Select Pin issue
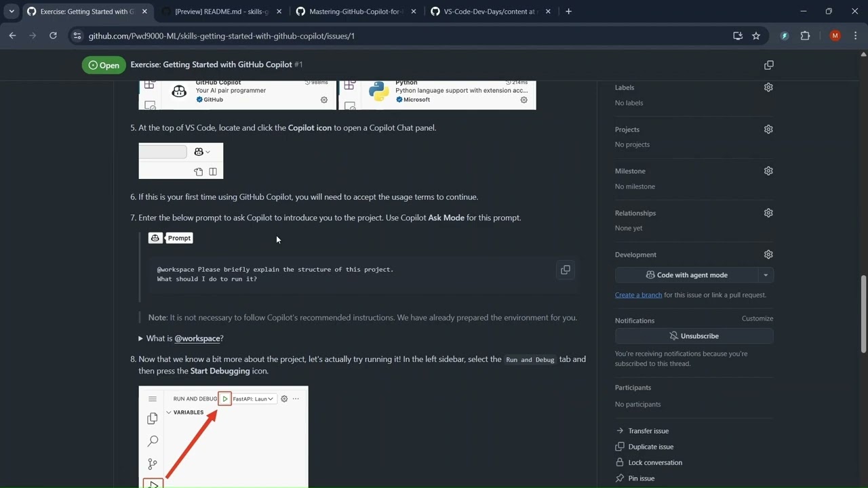 [x=634, y=479]
